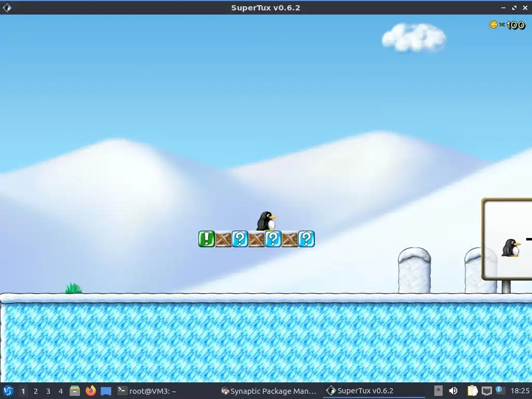
Task: Open the network status tray icon
Action: click(486, 391)
